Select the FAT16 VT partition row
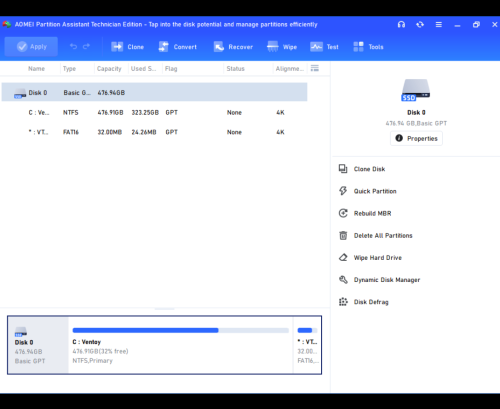The image size is (500, 409). pyautogui.click(x=154, y=132)
